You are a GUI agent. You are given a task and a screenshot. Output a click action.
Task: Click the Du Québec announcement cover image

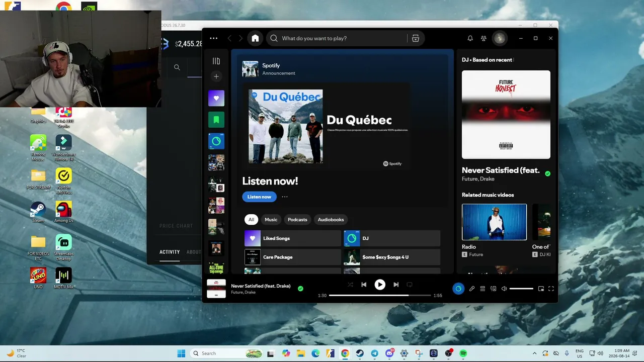286,126
